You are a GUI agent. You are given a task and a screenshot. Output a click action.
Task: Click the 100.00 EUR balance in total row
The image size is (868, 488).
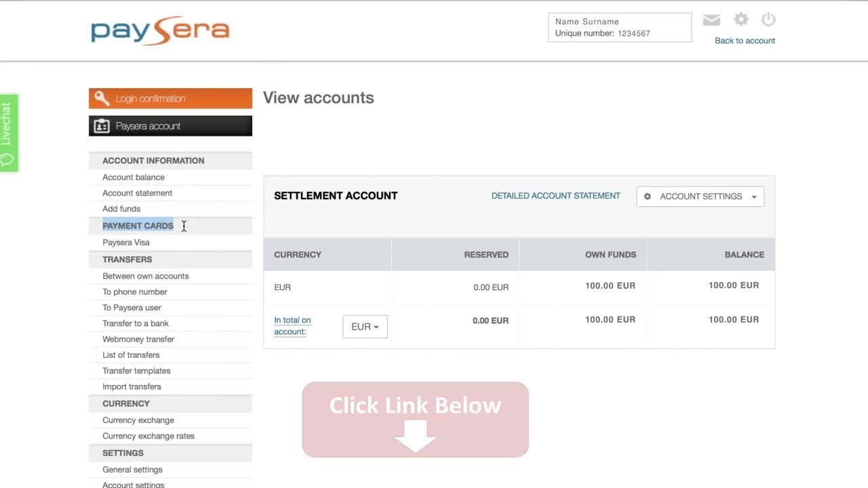(x=734, y=320)
